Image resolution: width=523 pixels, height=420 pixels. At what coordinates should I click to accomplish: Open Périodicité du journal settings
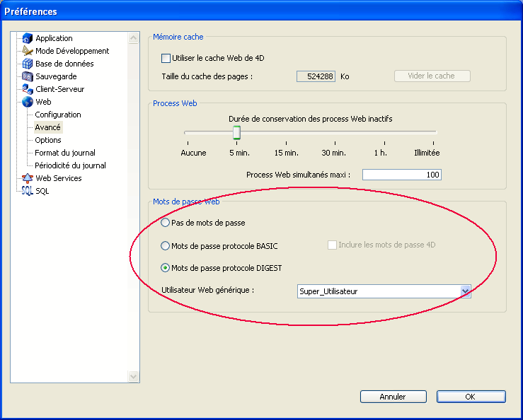point(70,165)
